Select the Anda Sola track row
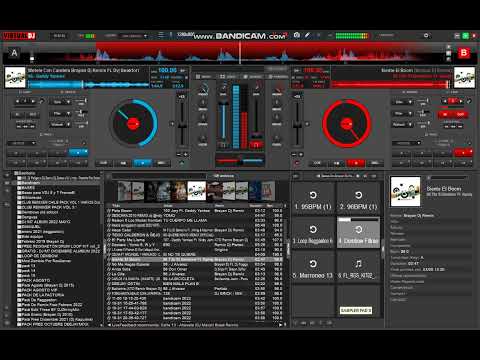Viewport: 480px width, 360px height. click(x=195, y=269)
